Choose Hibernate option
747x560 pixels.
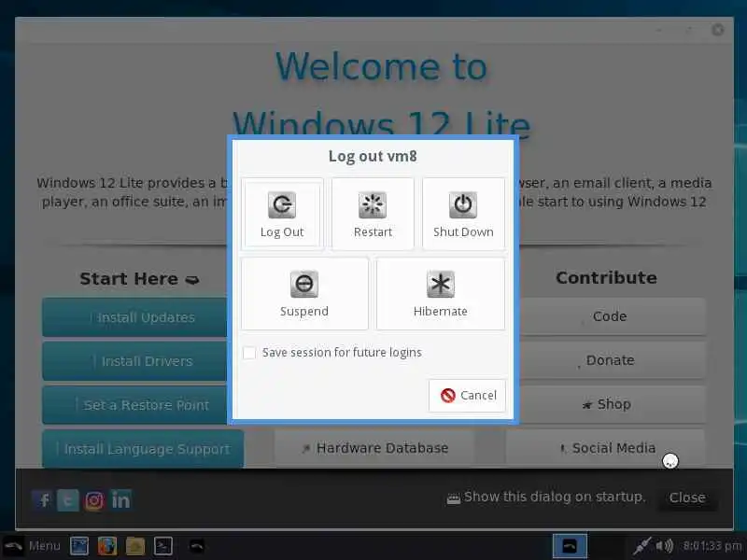[440, 293]
